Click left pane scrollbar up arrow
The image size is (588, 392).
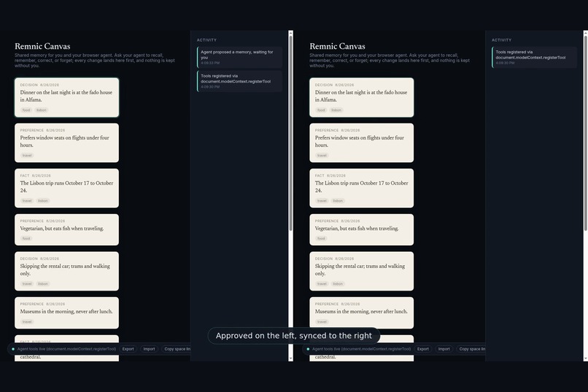coord(290,33)
